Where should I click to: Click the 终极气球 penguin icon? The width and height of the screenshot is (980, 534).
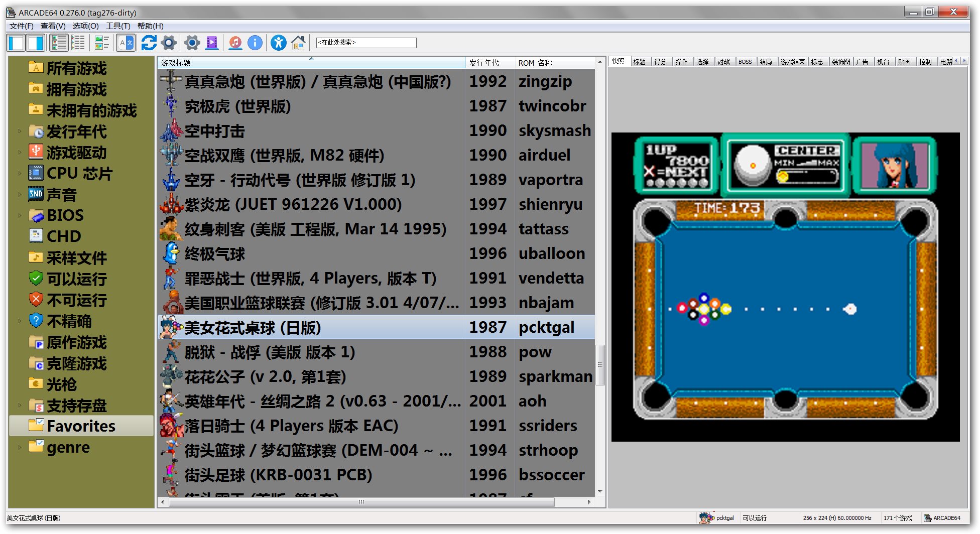(171, 253)
